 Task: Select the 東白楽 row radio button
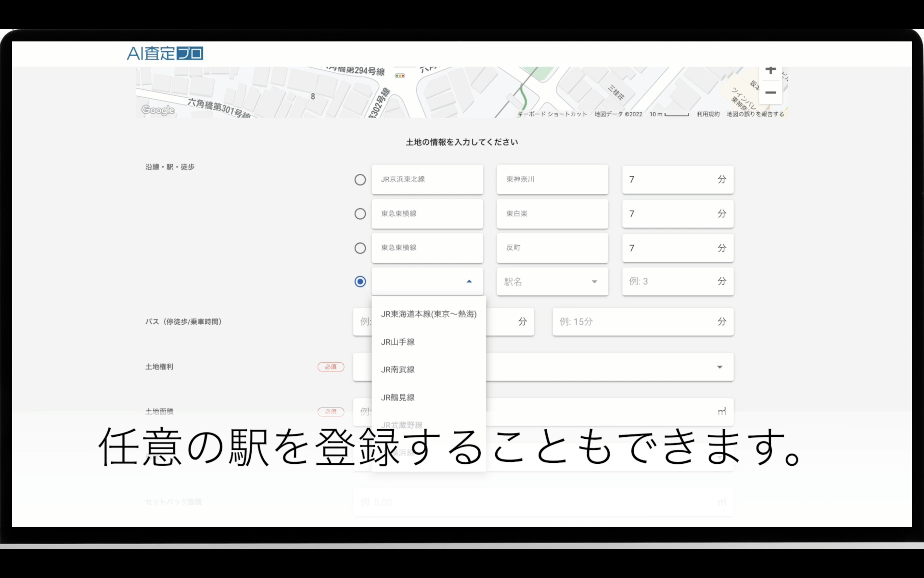360,214
